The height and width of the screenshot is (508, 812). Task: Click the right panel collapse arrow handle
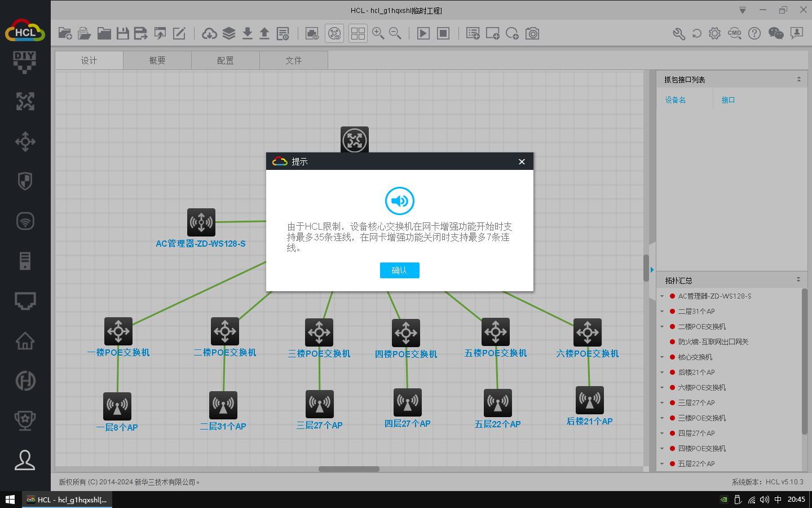click(x=652, y=270)
